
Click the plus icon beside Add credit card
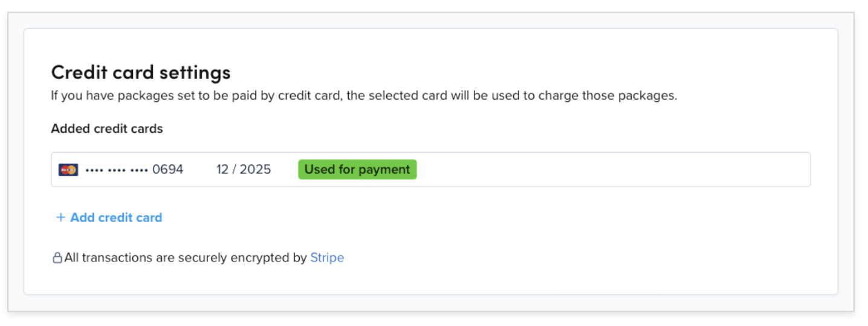(x=60, y=217)
